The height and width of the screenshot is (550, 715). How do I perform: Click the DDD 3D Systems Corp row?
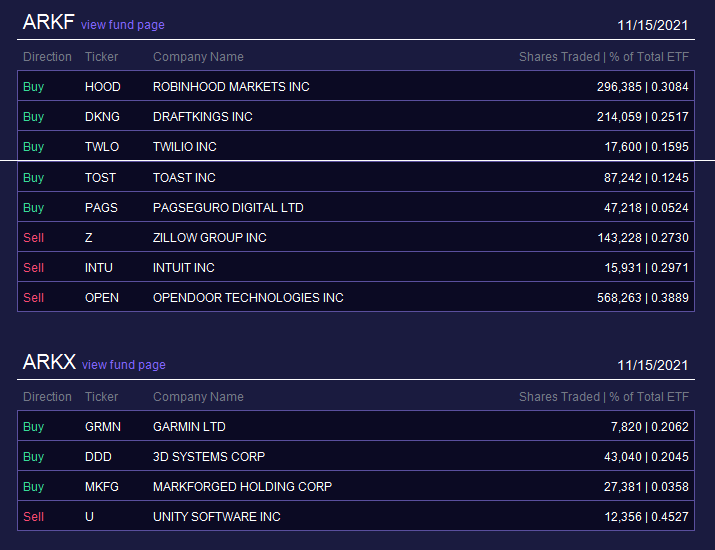tap(356, 456)
